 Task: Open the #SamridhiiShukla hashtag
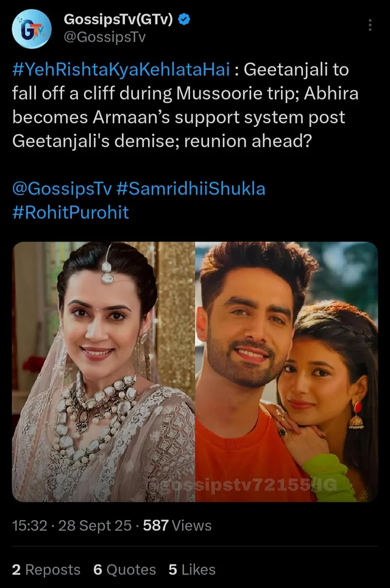(x=191, y=188)
